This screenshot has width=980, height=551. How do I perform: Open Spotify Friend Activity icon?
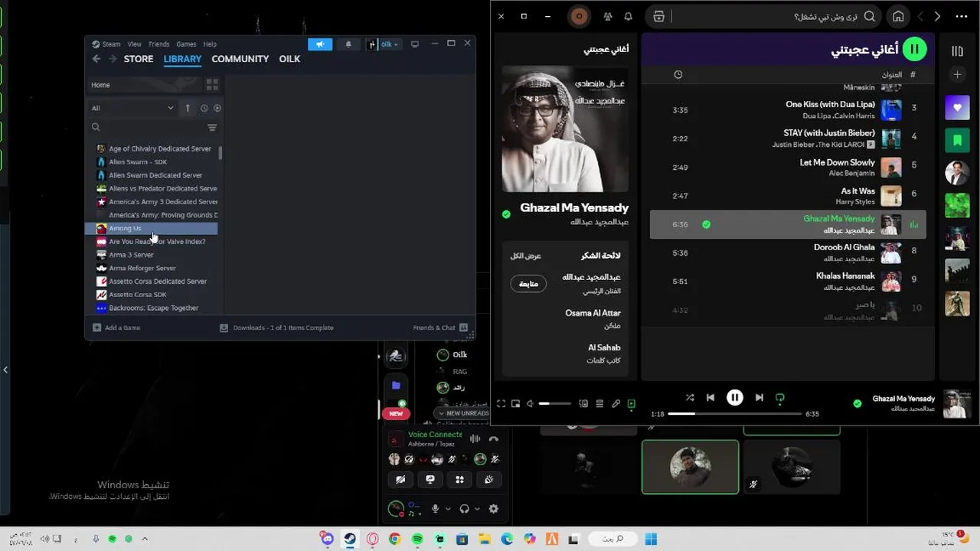(607, 16)
